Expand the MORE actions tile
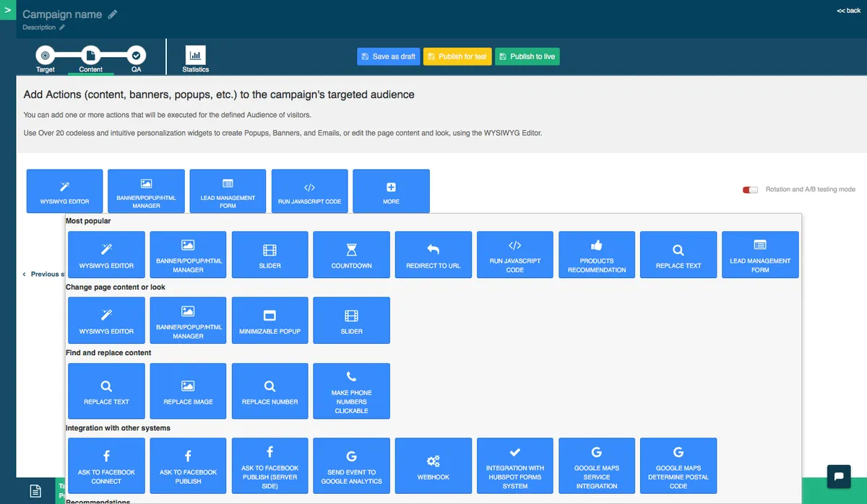The height and width of the screenshot is (504, 867). pyautogui.click(x=391, y=191)
